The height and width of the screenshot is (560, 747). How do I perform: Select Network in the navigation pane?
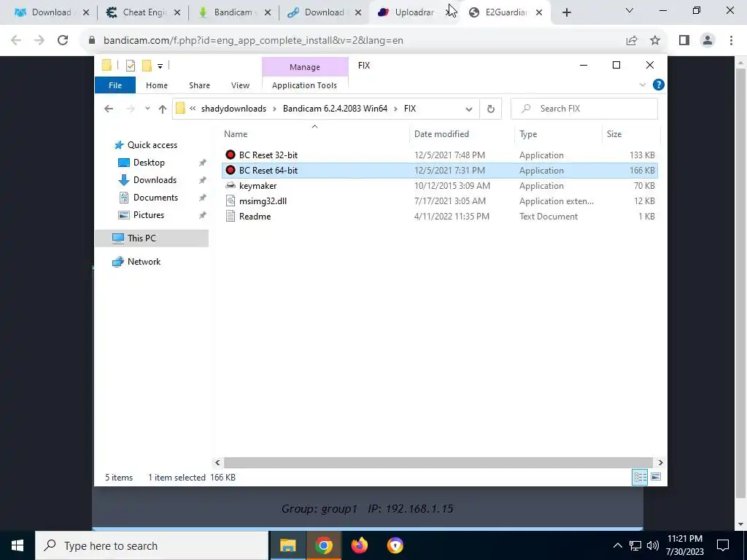[144, 262]
